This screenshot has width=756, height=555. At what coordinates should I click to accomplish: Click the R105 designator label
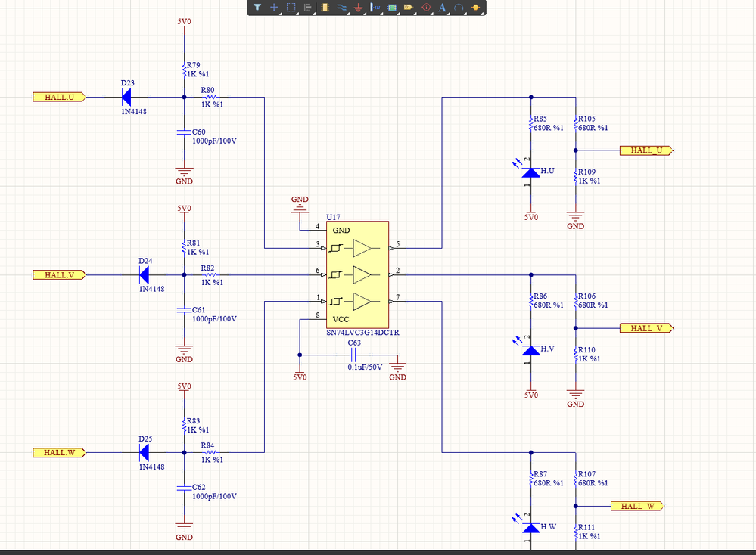(x=586, y=119)
